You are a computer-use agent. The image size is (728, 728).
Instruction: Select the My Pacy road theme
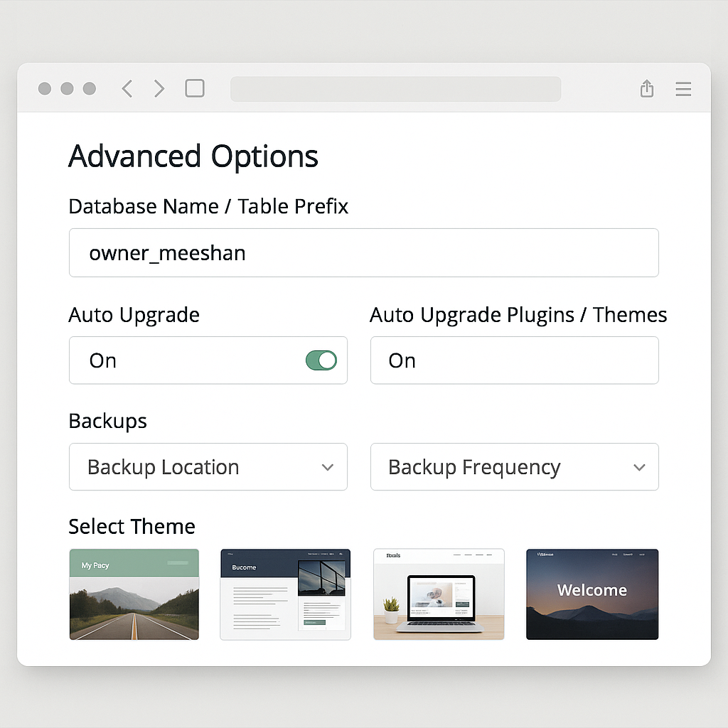pyautogui.click(x=134, y=594)
